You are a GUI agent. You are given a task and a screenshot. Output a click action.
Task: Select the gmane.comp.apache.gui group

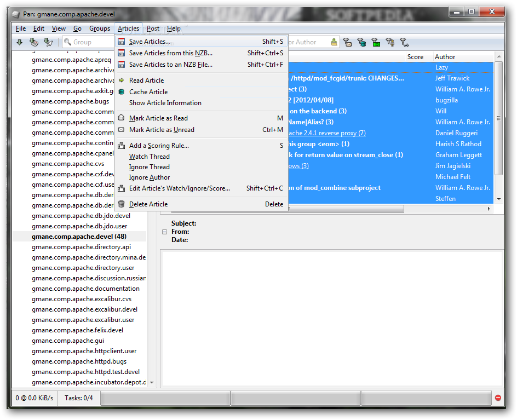click(68, 341)
